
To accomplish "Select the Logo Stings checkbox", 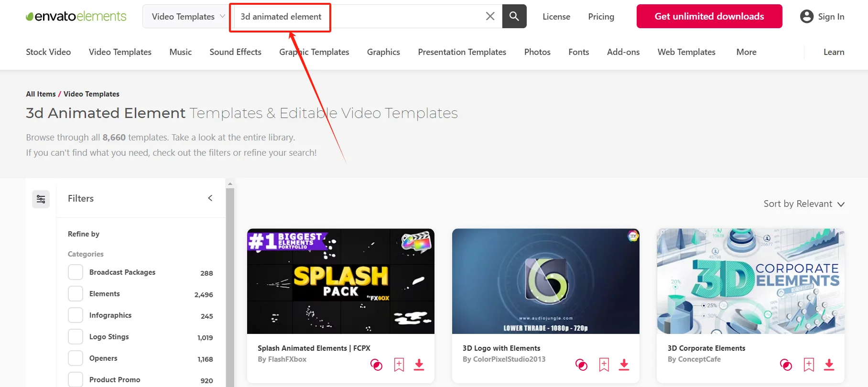I will pyautogui.click(x=76, y=337).
